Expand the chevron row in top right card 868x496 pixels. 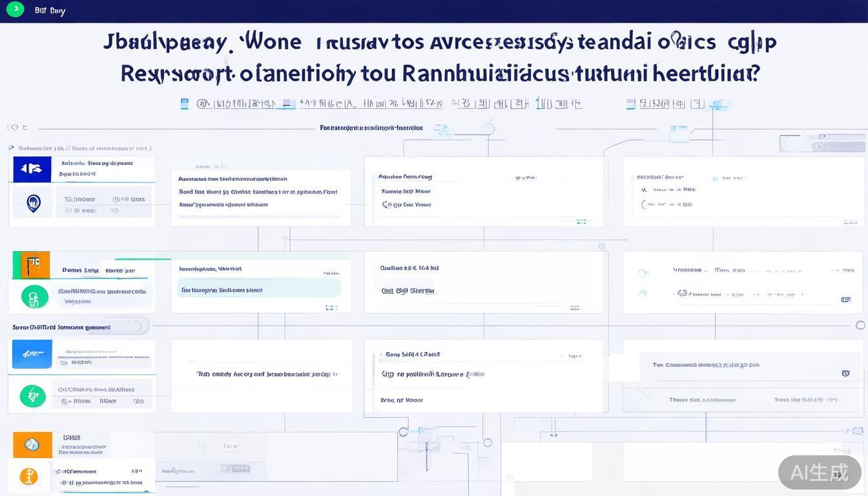[x=644, y=190]
